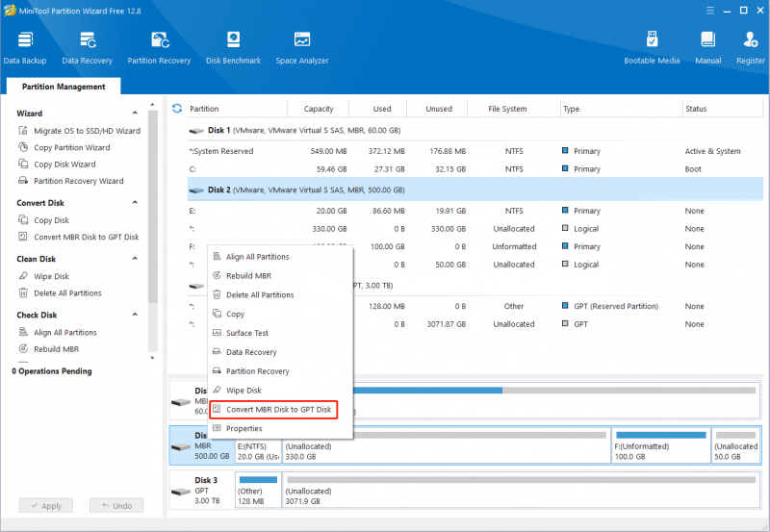
Task: Open the Space Analyzer
Action: click(302, 47)
